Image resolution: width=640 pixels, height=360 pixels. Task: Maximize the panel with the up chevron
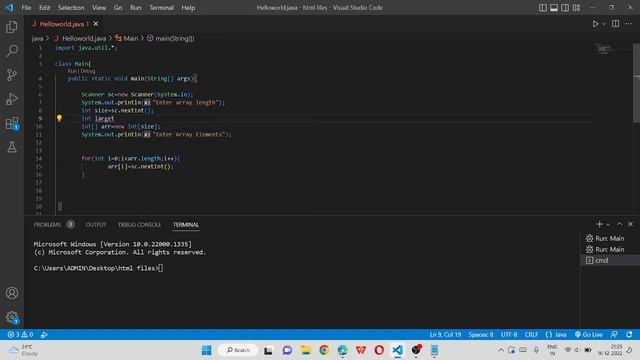619,224
